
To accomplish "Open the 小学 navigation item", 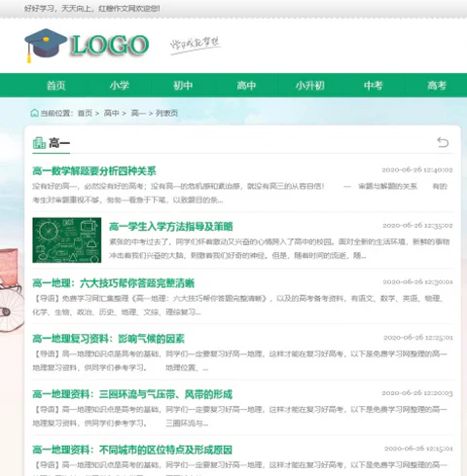I will tap(120, 86).
